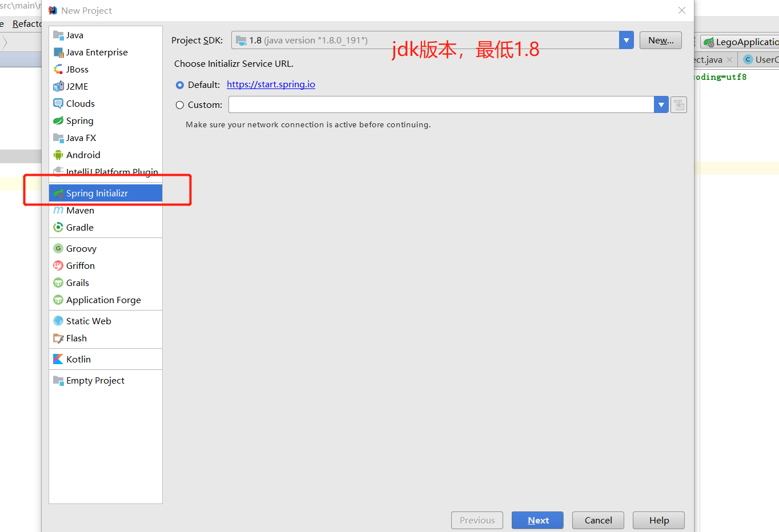Click the coding=utf8 text in the editor
This screenshot has width=779, height=532.
720,77
